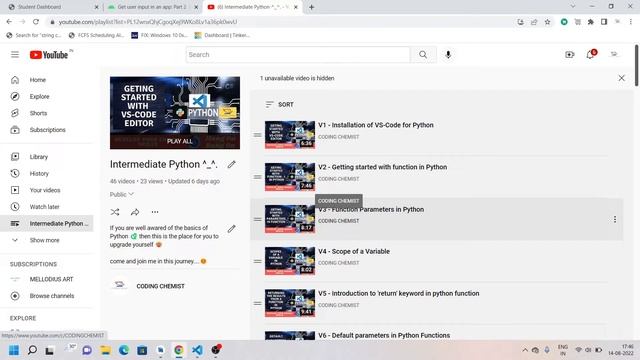Click the V2 video thumbnail
The width and height of the screenshot is (640, 360).
290,177
